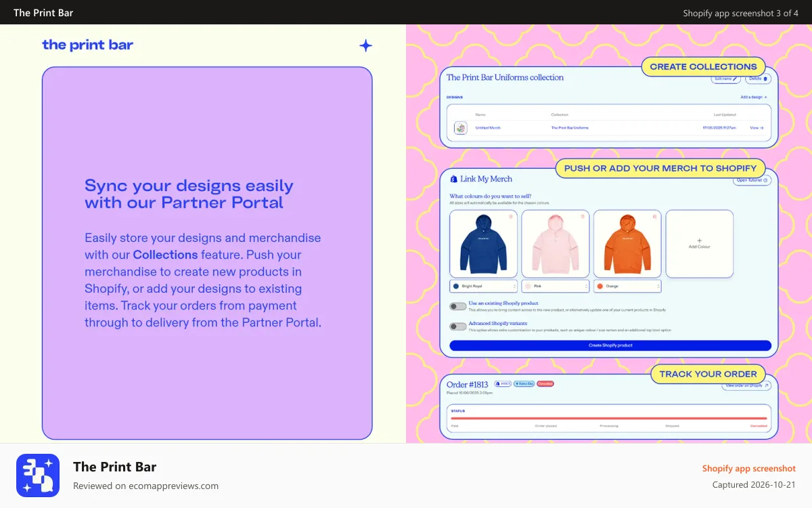812x508 pixels.
Task: Open the Bright Royal colour dropdown
Action: coord(483,287)
